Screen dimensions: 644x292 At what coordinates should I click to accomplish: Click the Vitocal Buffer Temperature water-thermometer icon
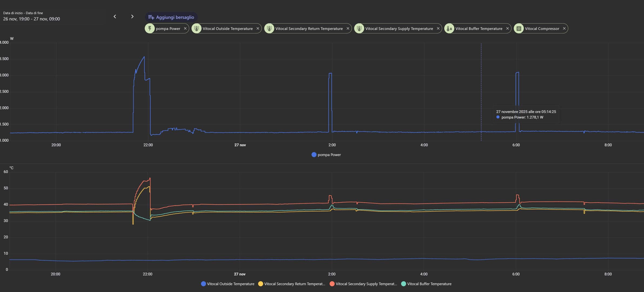point(449,28)
